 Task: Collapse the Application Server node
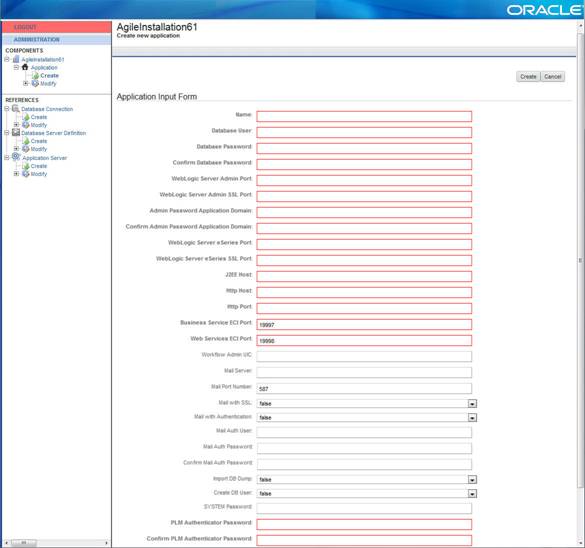[7, 157]
